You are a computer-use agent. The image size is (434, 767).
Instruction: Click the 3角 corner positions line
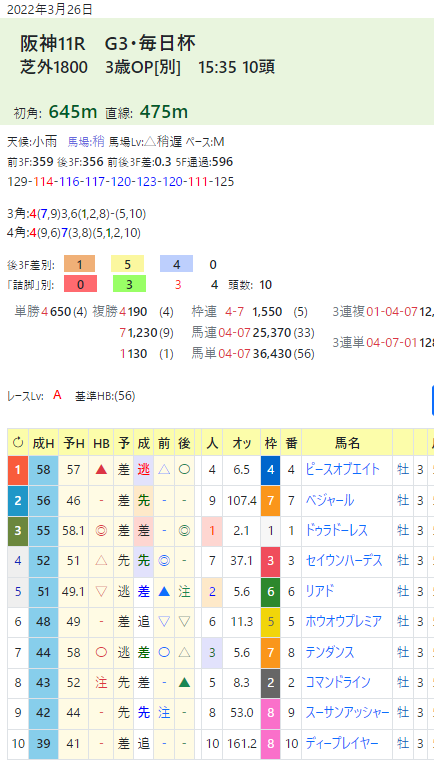coord(76,214)
